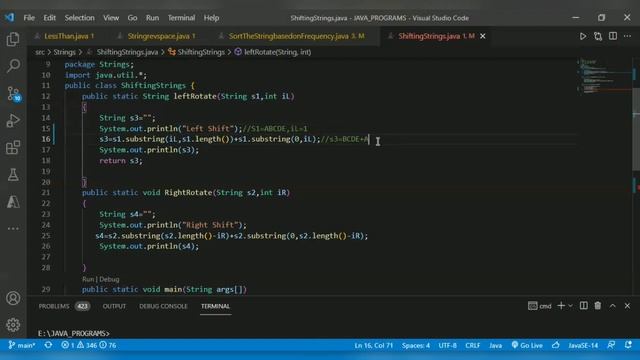Screen dimensions: 640x360
Task: Run the Java file with play button
Action: pyautogui.click(x=583, y=36)
